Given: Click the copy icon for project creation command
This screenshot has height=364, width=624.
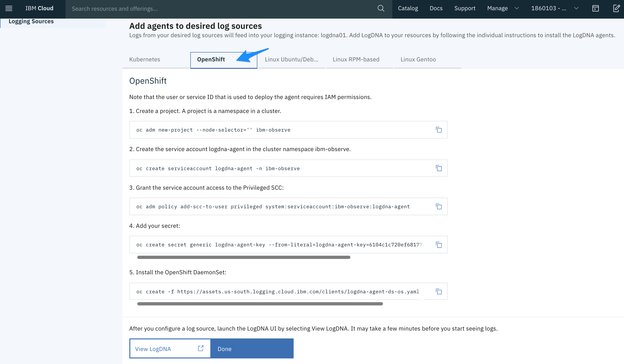Looking at the screenshot, I should click(x=438, y=129).
